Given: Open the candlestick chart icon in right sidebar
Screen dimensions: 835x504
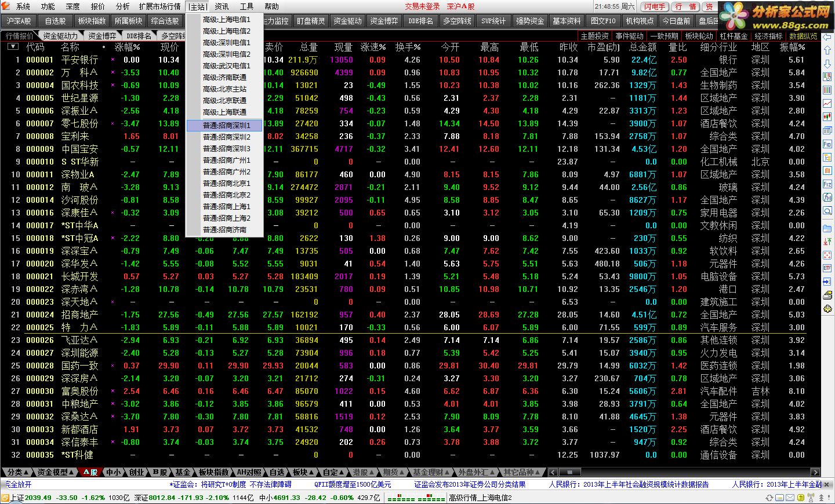Looking at the screenshot, I should (x=827, y=116).
